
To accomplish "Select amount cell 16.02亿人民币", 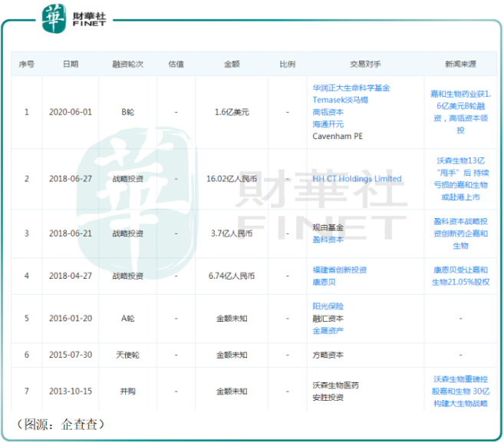I will point(232,179).
